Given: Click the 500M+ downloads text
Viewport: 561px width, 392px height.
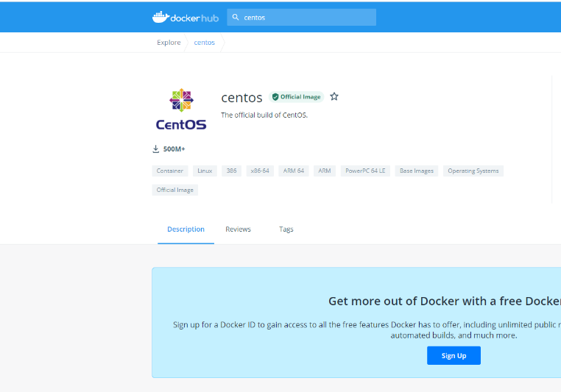Looking at the screenshot, I should (174, 149).
